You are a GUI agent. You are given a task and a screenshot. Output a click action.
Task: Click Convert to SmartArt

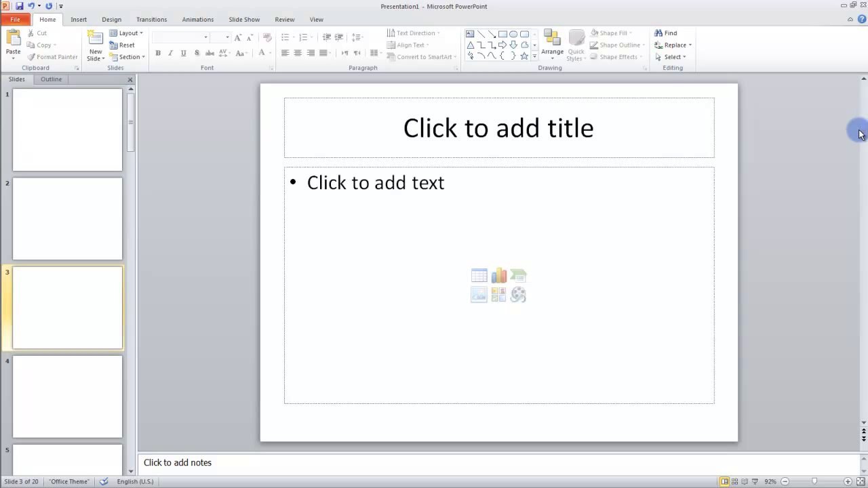[421, 57]
